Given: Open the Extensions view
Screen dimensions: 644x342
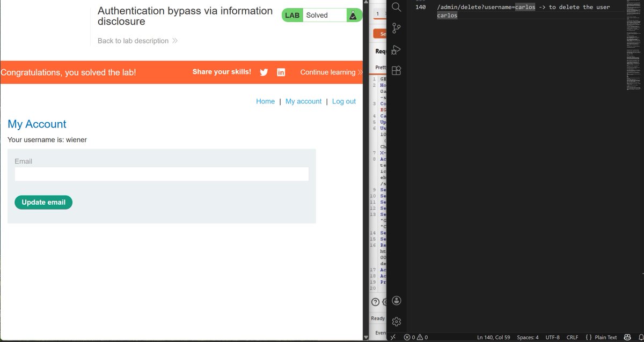Looking at the screenshot, I should click(396, 70).
